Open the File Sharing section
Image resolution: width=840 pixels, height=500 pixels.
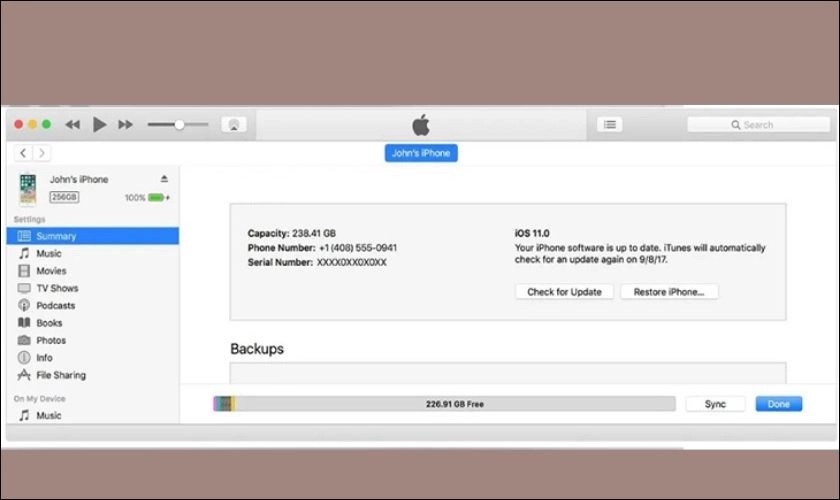[x=93, y=375]
